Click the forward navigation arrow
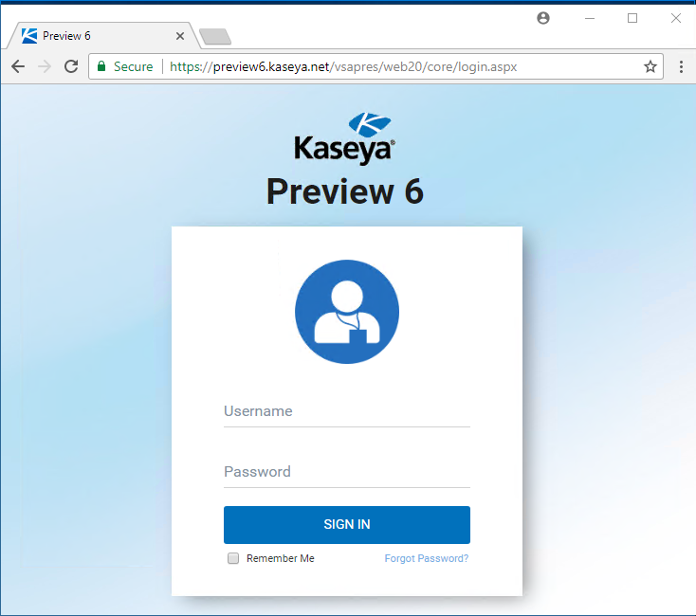Viewport: 696px width, 616px height. 45,66
